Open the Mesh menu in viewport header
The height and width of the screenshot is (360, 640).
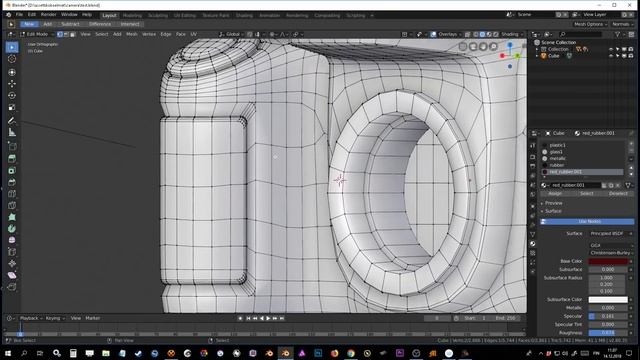[131, 34]
